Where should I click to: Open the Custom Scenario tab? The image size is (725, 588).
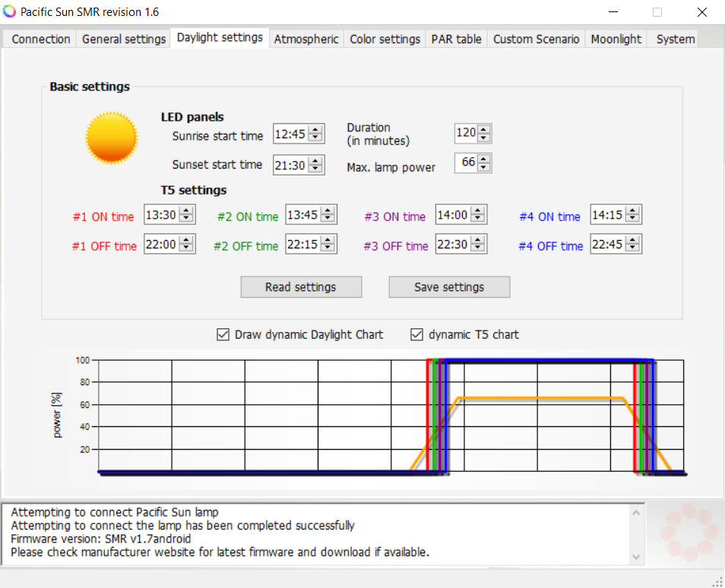pyautogui.click(x=536, y=39)
